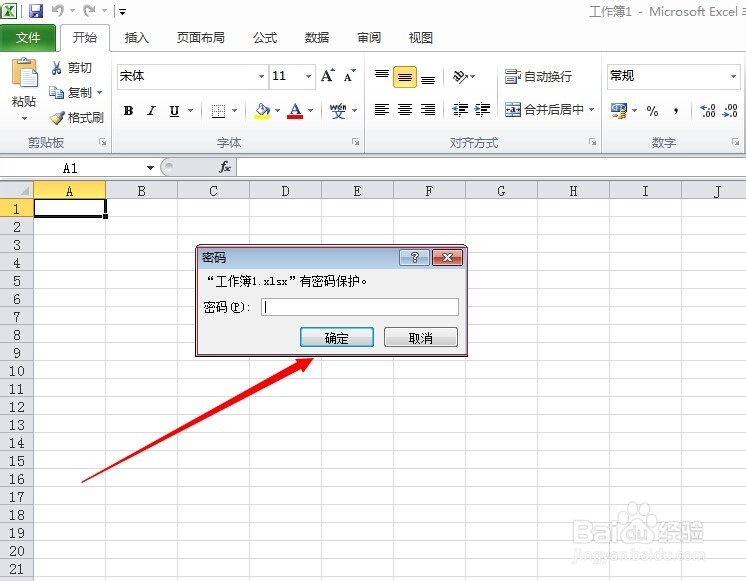Click the Save icon in quick access toolbar
The image size is (746, 581).
(36, 10)
